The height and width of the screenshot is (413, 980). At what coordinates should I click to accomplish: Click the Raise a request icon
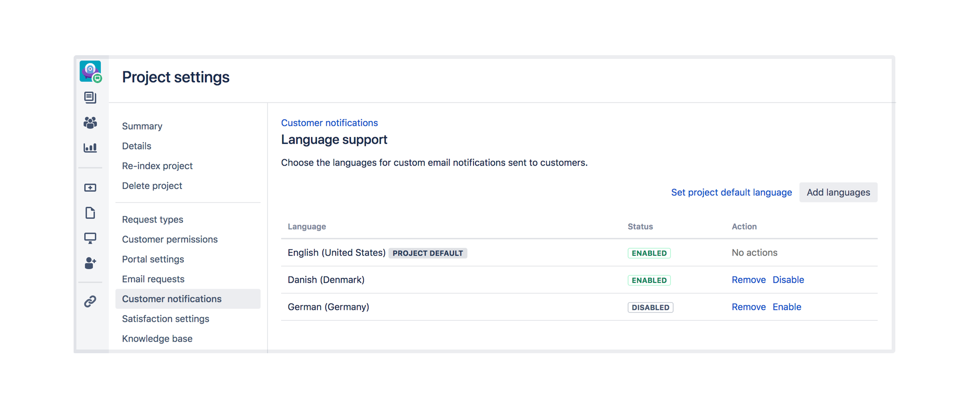point(90,188)
